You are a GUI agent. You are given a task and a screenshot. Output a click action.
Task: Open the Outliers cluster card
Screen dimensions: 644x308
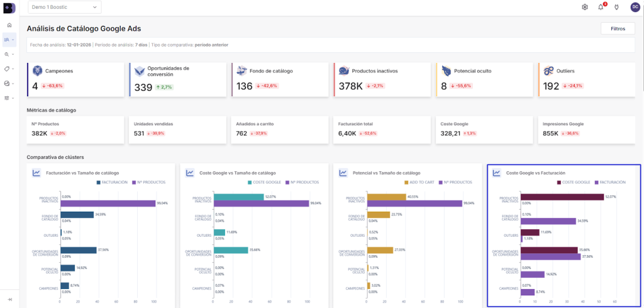click(587, 79)
